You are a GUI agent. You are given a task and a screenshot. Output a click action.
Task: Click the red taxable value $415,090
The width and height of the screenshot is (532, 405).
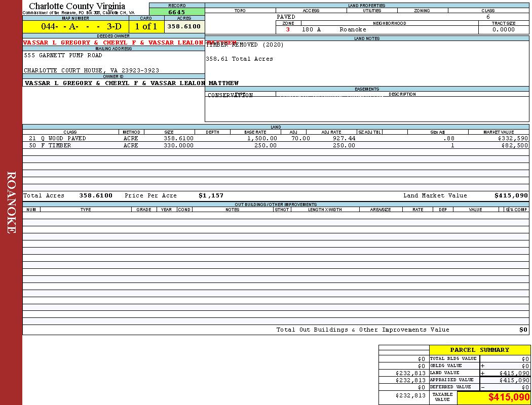[x=509, y=397]
